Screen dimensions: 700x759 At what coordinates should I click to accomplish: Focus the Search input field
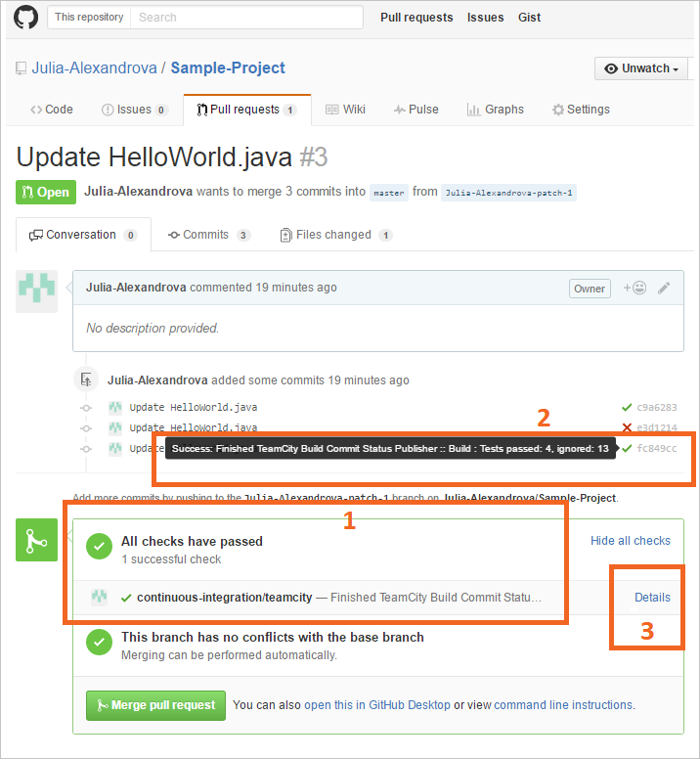(246, 18)
